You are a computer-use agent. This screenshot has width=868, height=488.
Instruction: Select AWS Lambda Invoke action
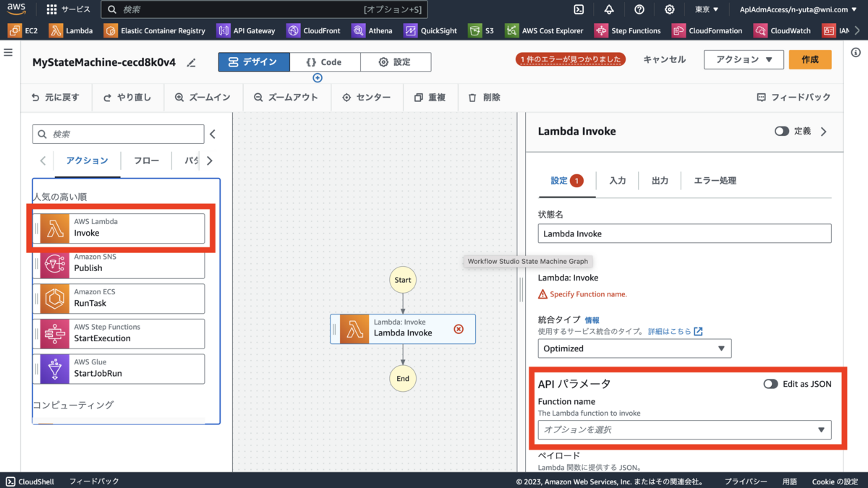119,228
